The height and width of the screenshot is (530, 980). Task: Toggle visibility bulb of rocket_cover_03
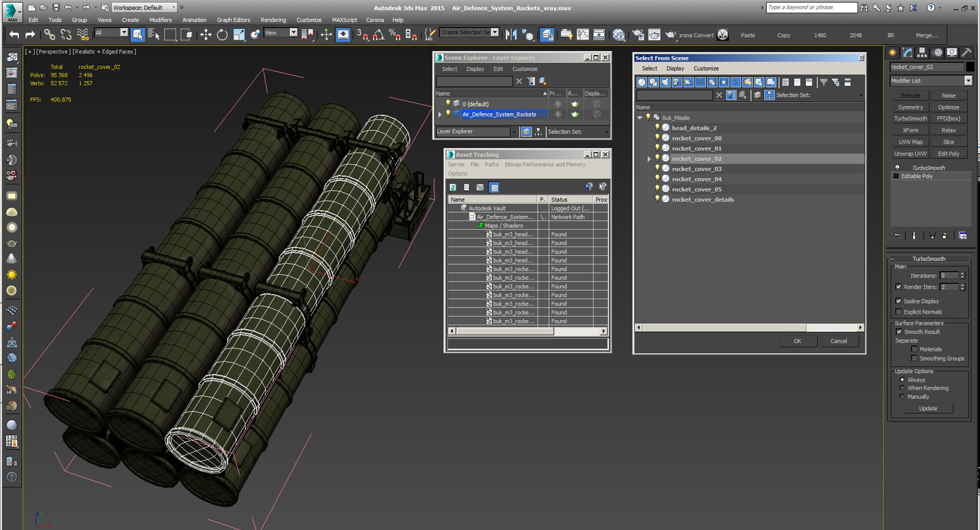(658, 169)
